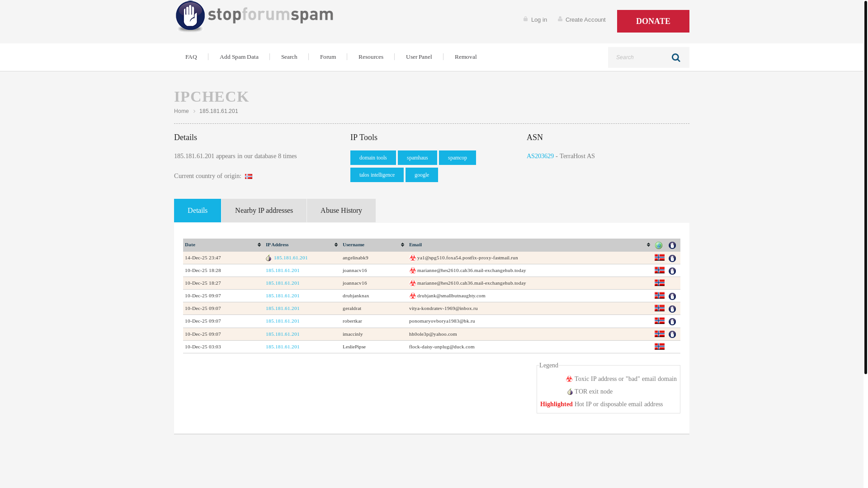Click toxic icon beside ya1@spg510 email
This screenshot has height=488, width=868.
point(413,258)
